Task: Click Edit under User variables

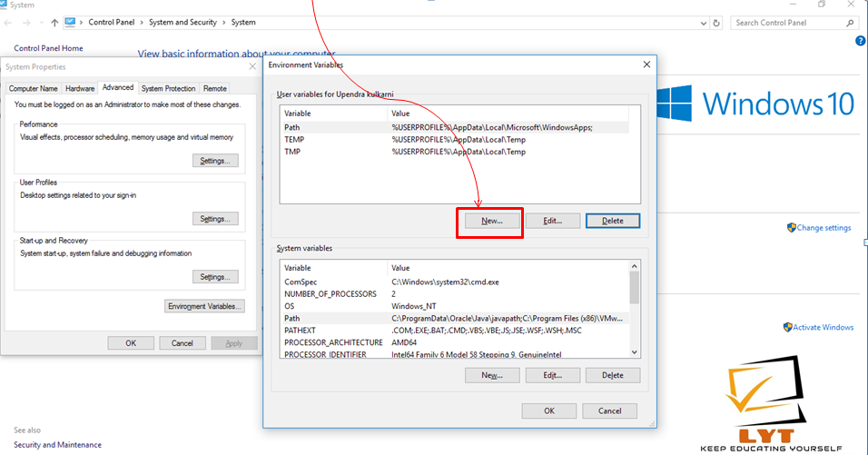Action: tap(552, 221)
